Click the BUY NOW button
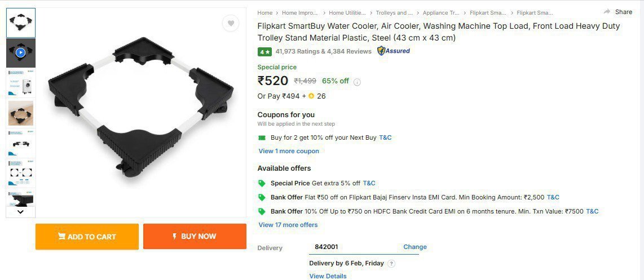This screenshot has width=644, height=280. click(x=195, y=237)
